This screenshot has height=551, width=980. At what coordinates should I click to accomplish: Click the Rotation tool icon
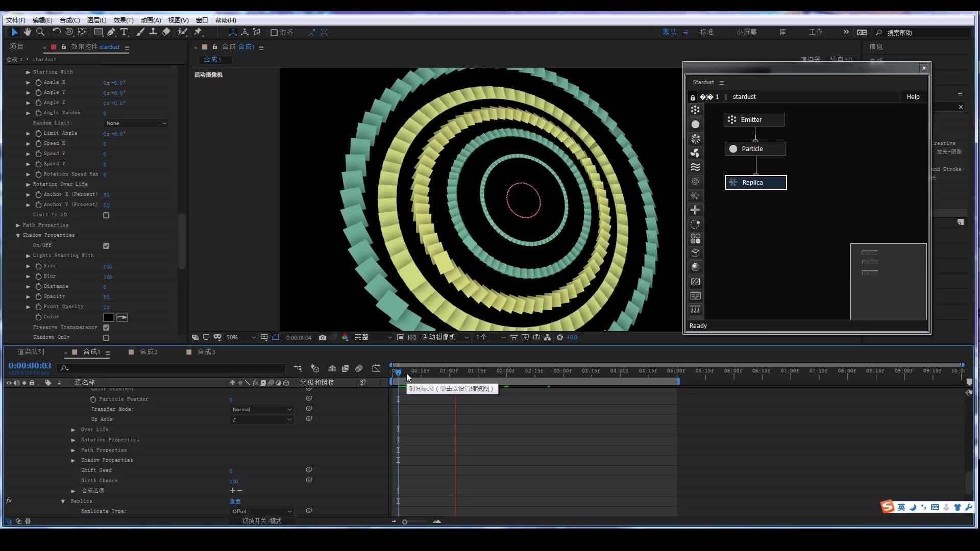56,32
